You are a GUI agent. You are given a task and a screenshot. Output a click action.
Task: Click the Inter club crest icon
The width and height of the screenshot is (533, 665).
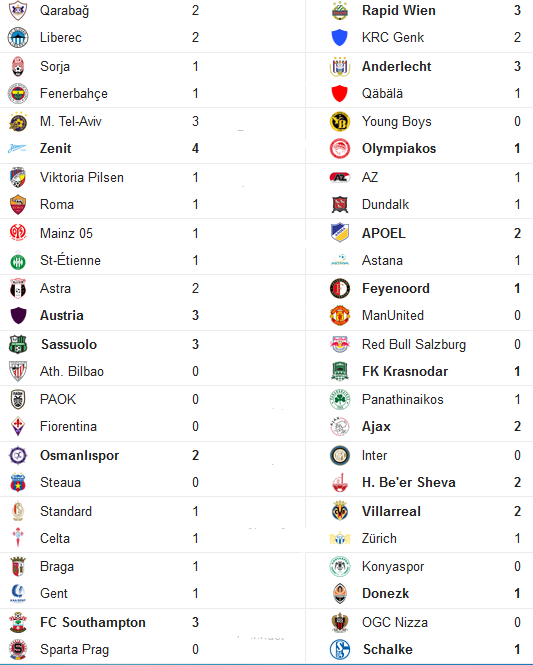(x=340, y=455)
